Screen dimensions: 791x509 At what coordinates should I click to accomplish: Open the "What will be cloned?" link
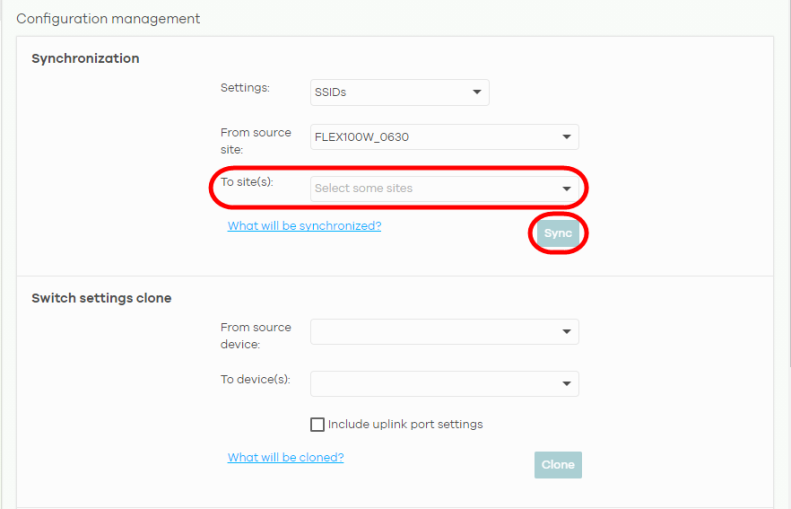click(285, 457)
